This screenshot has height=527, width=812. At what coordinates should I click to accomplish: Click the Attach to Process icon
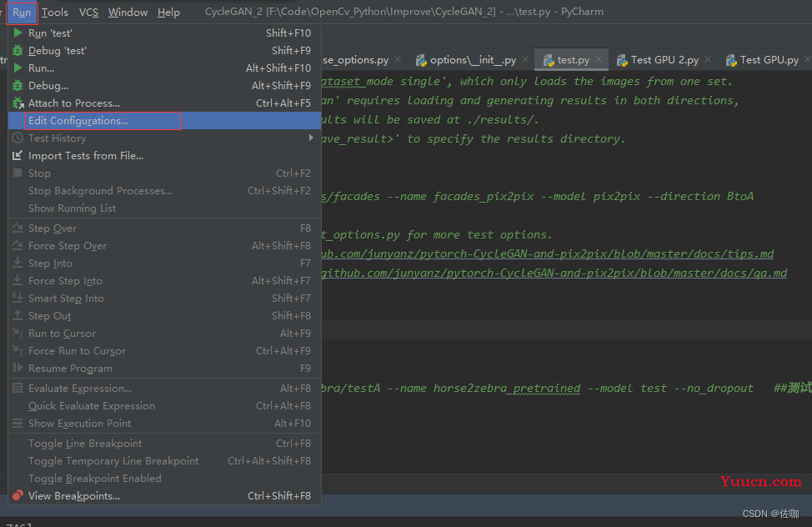[18, 103]
